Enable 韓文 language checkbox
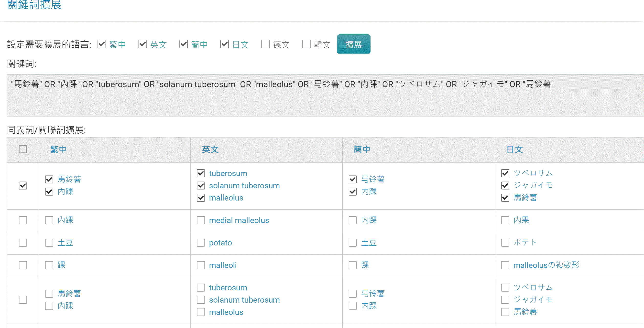The image size is (644, 328). point(306,44)
